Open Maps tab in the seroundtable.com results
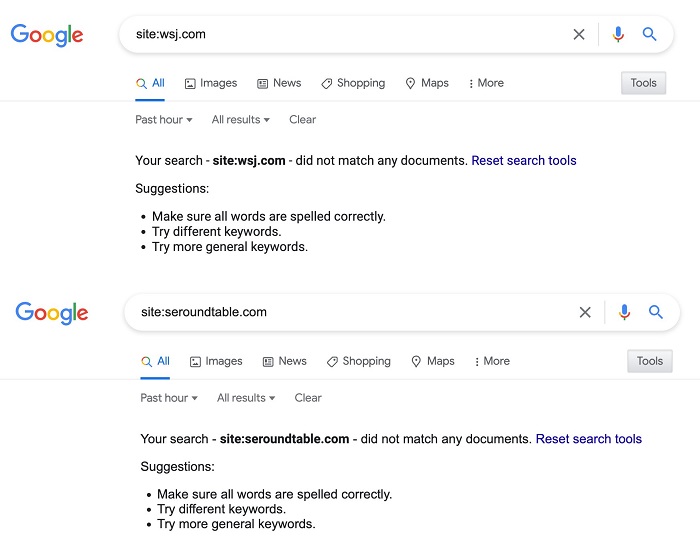Viewport: 700px width, 543px height. pos(433,361)
